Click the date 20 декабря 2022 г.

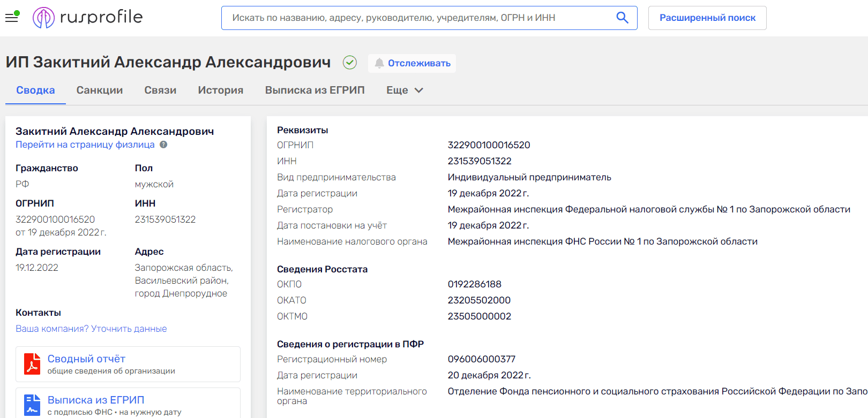[x=489, y=375]
